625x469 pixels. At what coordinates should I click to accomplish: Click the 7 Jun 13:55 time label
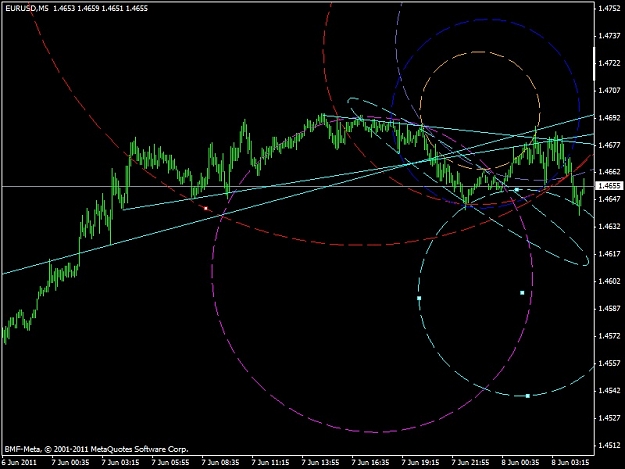coord(320,463)
